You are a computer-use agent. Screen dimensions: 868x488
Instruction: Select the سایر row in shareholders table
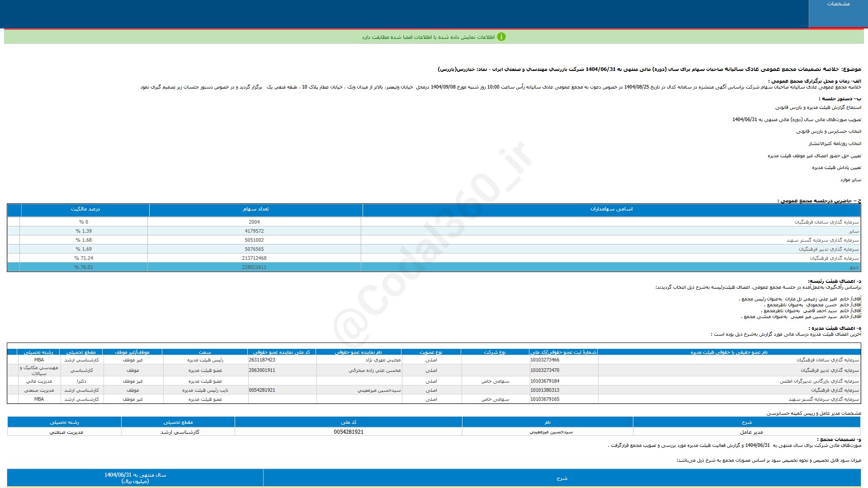coord(854,231)
